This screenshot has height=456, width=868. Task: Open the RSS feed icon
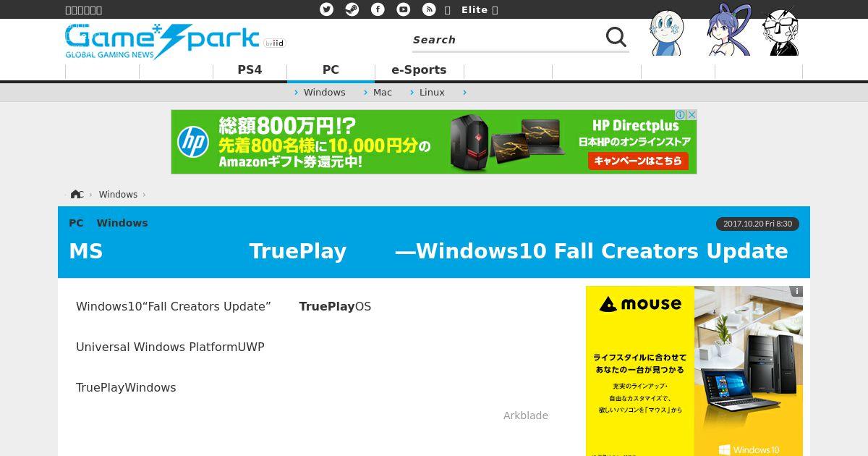(429, 9)
